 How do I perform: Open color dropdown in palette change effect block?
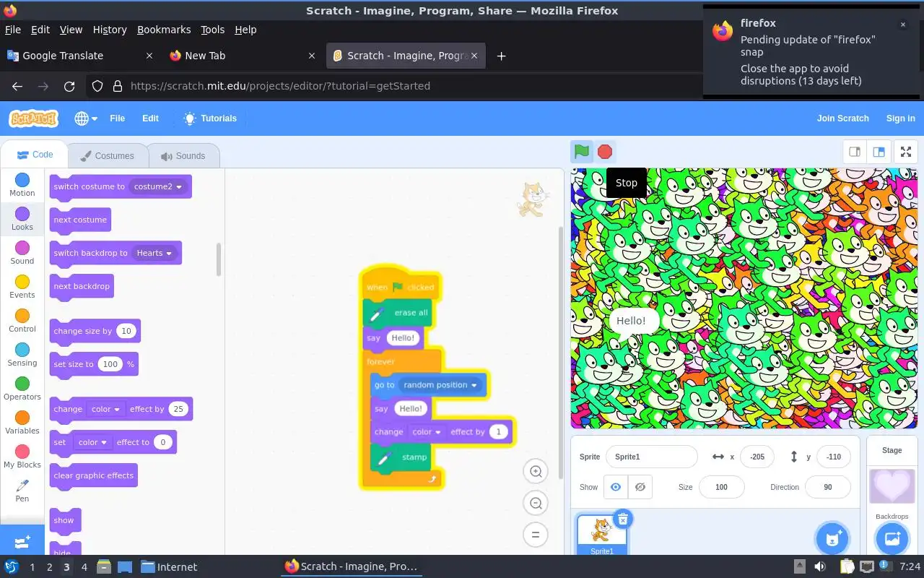coord(105,409)
